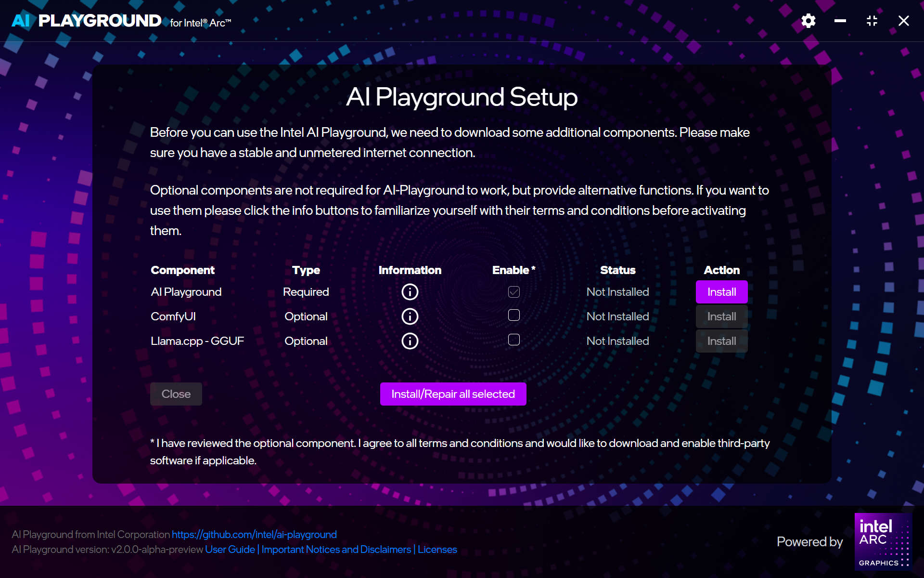Show info for AI Playground component

point(410,292)
